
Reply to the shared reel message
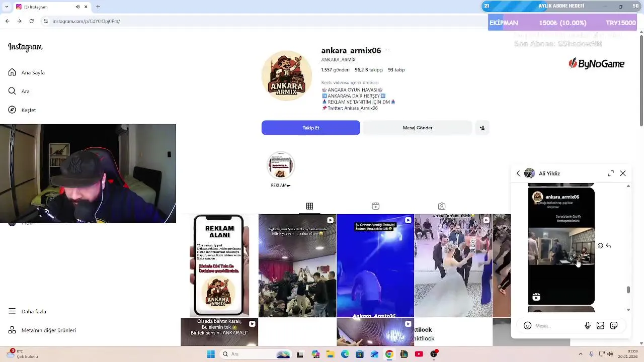tap(608, 246)
